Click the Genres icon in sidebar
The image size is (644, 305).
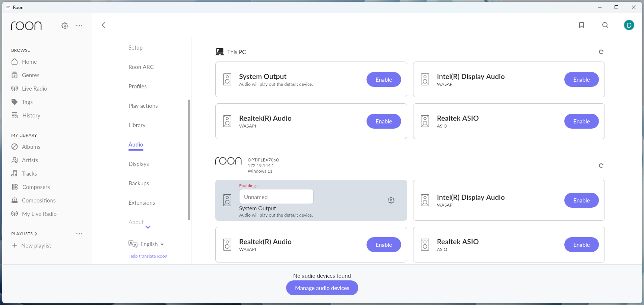15,75
